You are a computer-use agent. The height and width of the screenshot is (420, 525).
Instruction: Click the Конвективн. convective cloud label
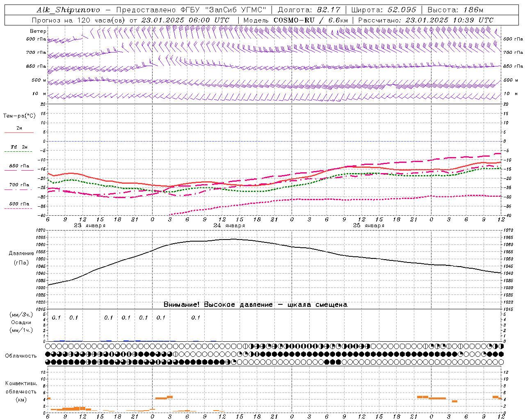tap(21, 383)
